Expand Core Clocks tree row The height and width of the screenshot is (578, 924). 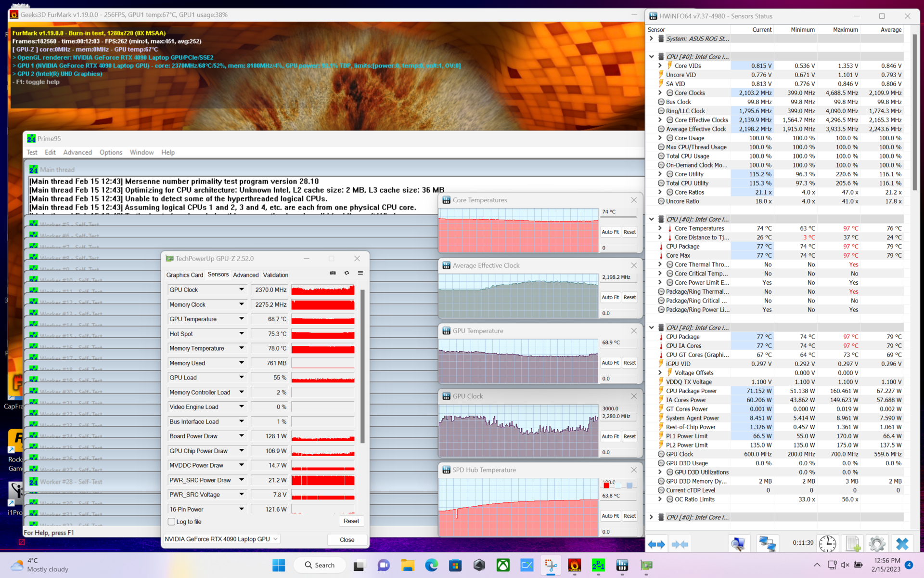tap(660, 93)
